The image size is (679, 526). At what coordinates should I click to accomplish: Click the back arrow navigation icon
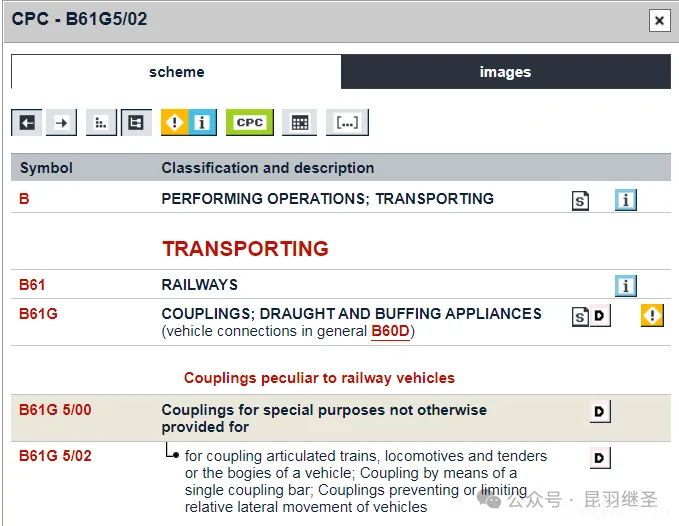(x=27, y=123)
